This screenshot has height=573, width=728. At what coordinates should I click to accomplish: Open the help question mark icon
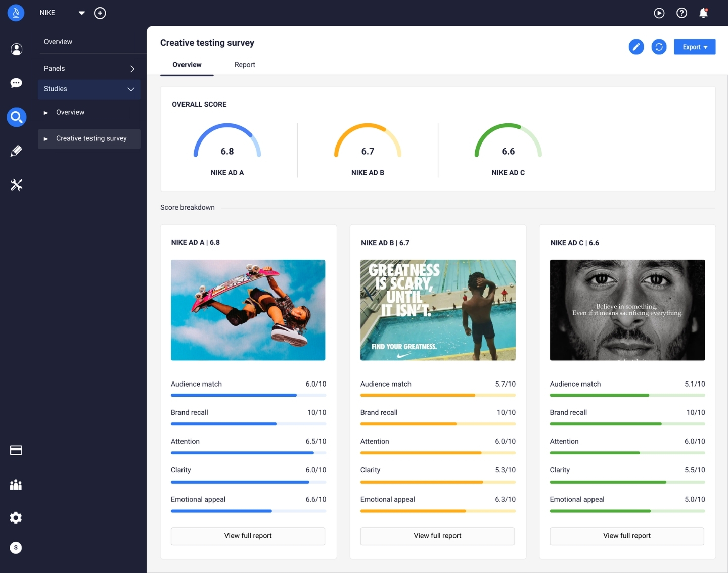click(682, 13)
